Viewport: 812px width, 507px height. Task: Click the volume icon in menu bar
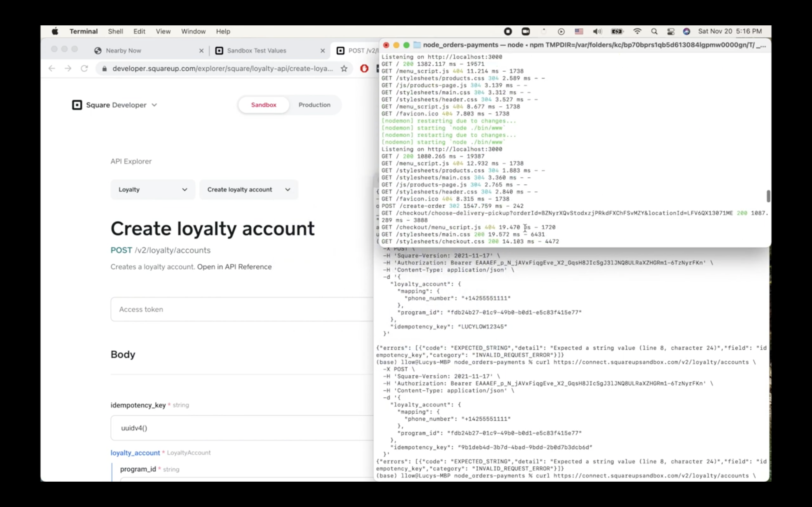pos(597,32)
